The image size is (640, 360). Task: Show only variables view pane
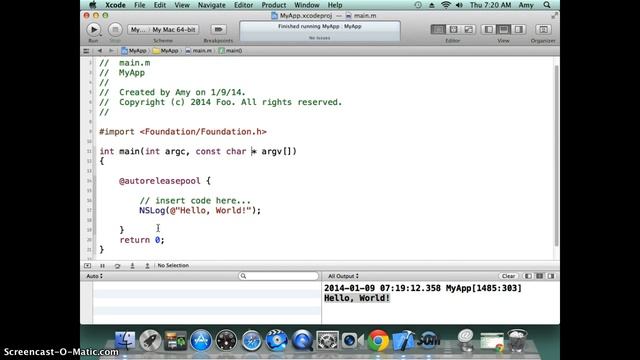click(528, 276)
